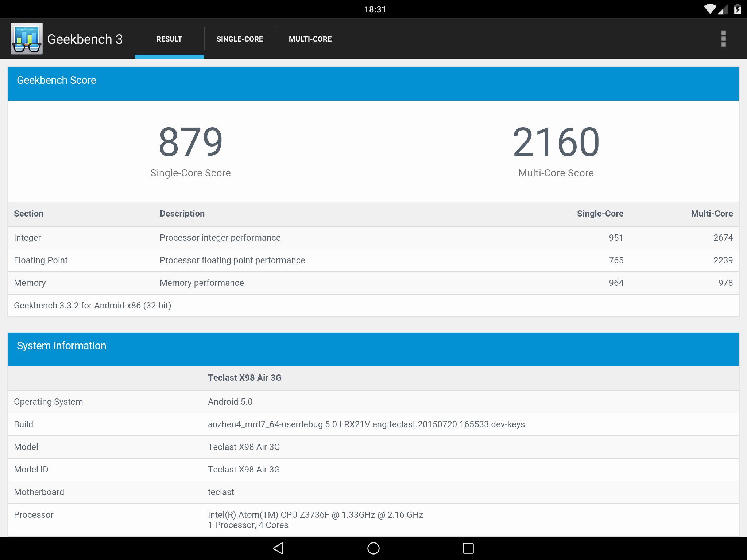Tap the Multi-Core Score label
Screen dimensions: 747x560
click(x=556, y=173)
